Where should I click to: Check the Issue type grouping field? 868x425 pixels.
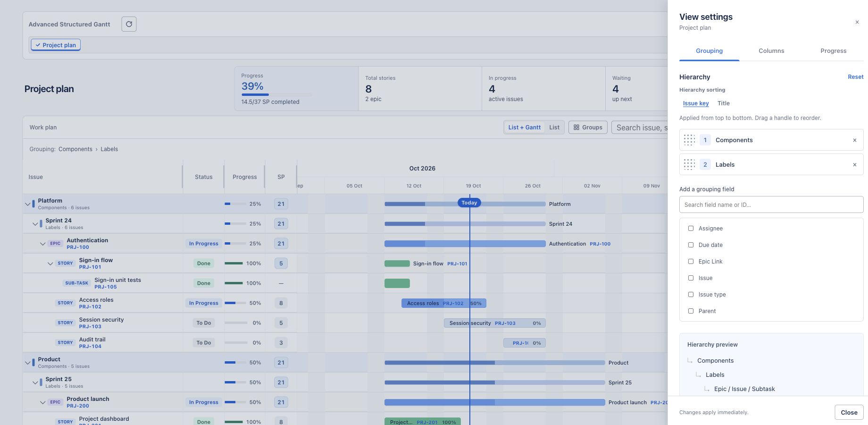pos(691,295)
